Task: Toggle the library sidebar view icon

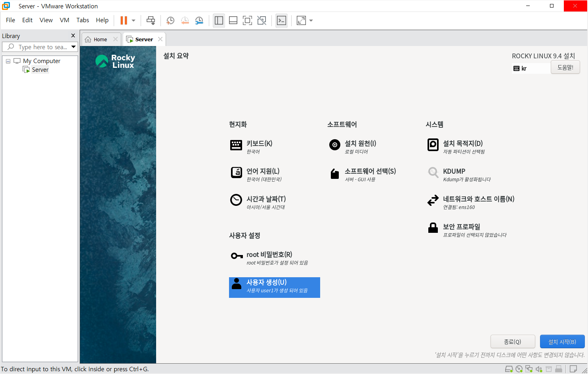Action: click(219, 21)
